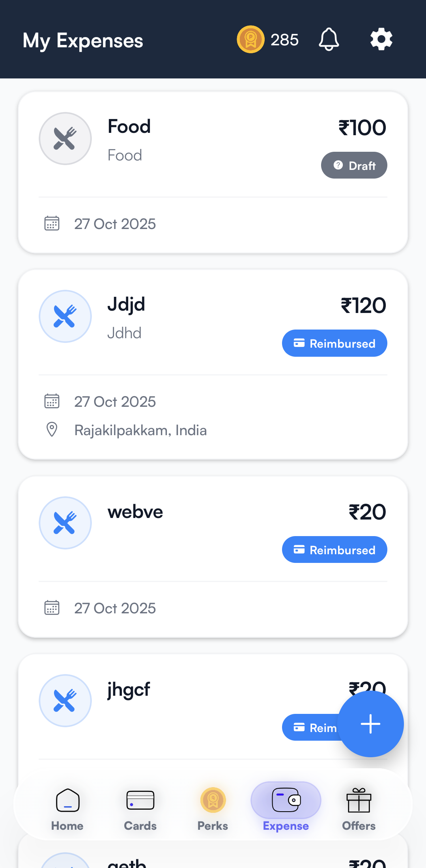426x868 pixels.
Task: Open the notifications bell
Action: tap(329, 39)
